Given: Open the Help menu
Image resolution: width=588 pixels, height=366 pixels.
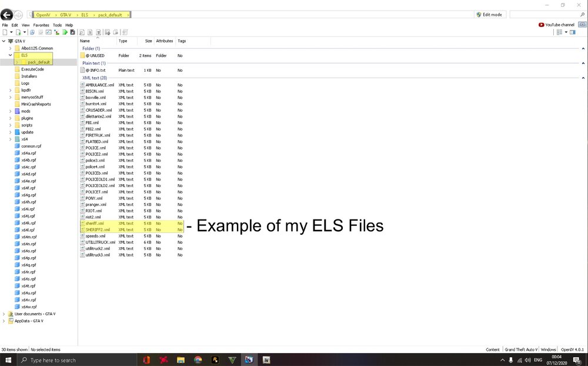Looking at the screenshot, I should coord(69,25).
